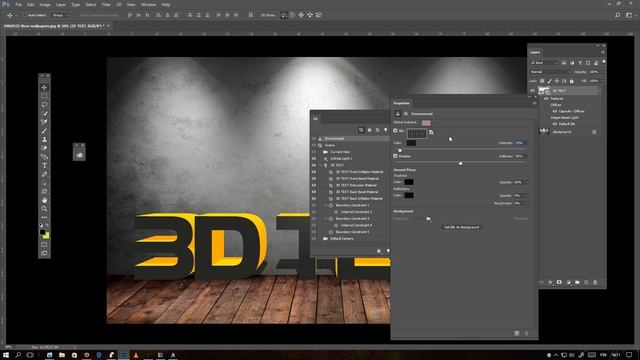
Task: Select the Zoom tool
Action: pos(44,209)
